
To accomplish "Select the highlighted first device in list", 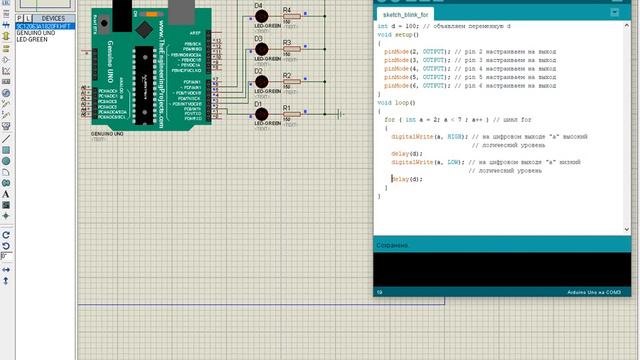I will click(x=45, y=26).
